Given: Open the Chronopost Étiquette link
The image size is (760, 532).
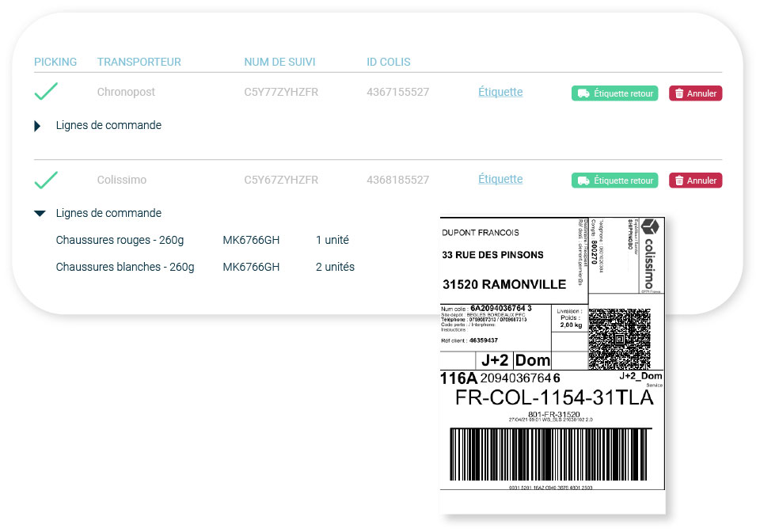Looking at the screenshot, I should [x=500, y=92].
